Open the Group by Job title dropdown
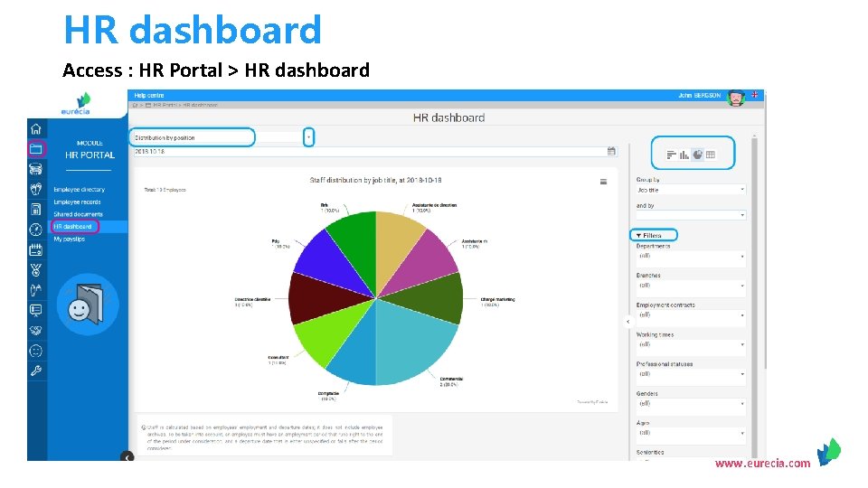The height and width of the screenshot is (488, 868). click(690, 190)
